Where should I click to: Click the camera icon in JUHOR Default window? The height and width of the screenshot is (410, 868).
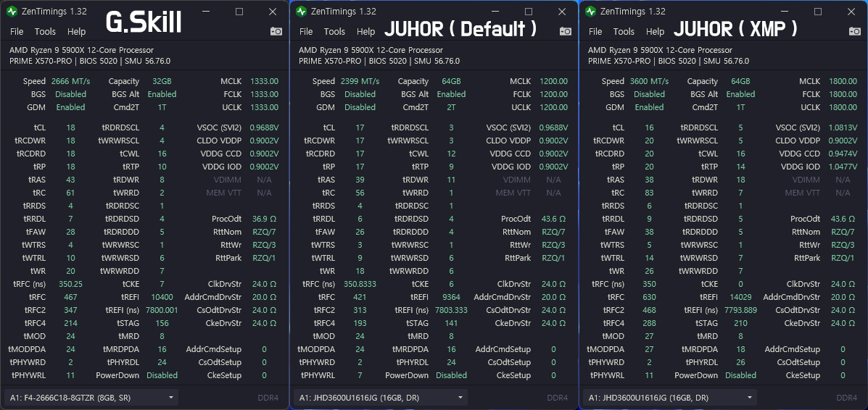point(565,32)
